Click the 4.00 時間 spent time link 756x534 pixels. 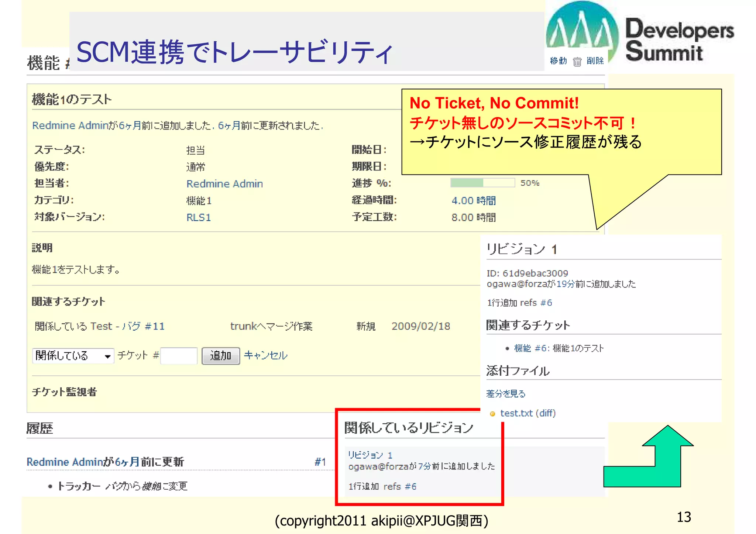coord(474,200)
